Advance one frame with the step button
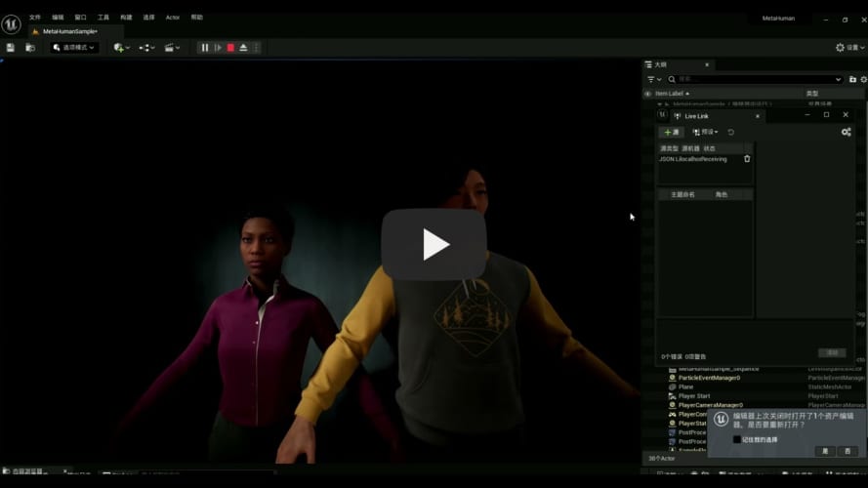The image size is (868, 488). click(218, 48)
